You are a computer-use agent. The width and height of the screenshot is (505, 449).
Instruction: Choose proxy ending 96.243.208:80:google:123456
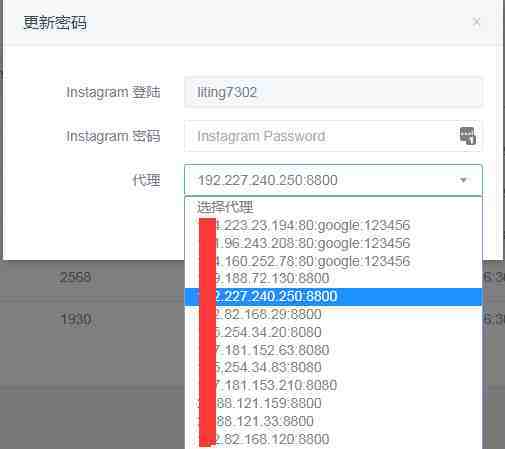coord(333,243)
